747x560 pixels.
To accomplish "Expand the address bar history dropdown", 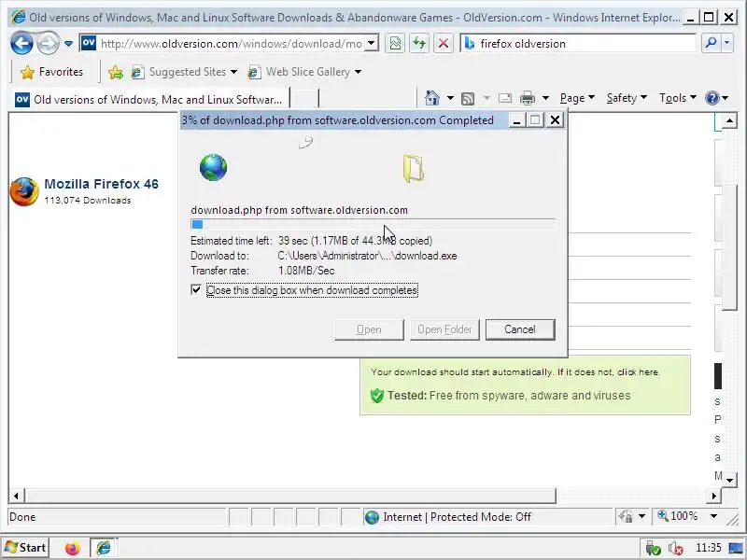I will point(372,44).
